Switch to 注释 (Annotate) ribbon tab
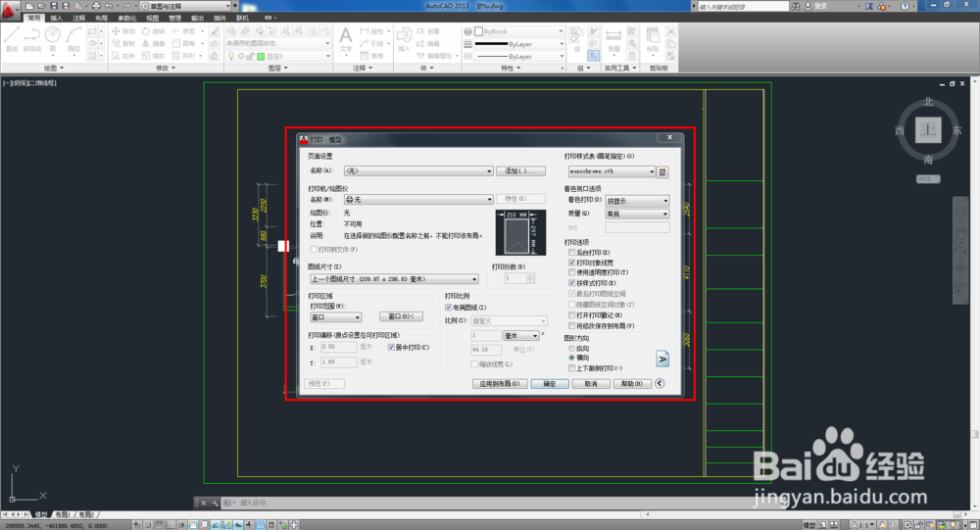The height and width of the screenshot is (530, 980). (78, 19)
